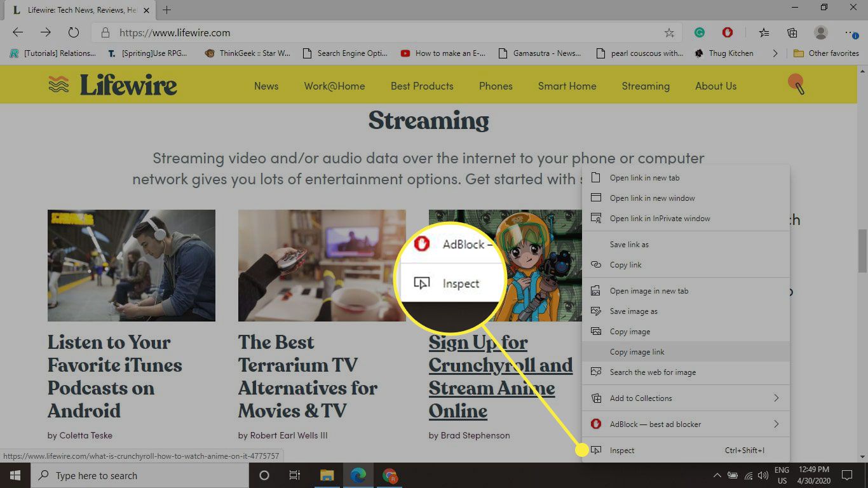Open Listen to Your Favorite iTunes Podcasts article

(x=115, y=376)
